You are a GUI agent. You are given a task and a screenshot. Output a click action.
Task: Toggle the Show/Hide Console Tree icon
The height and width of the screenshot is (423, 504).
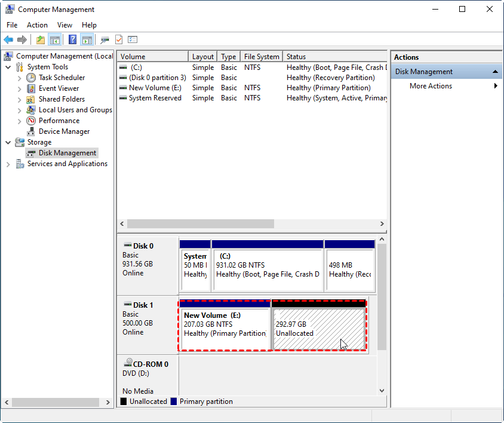click(55, 40)
